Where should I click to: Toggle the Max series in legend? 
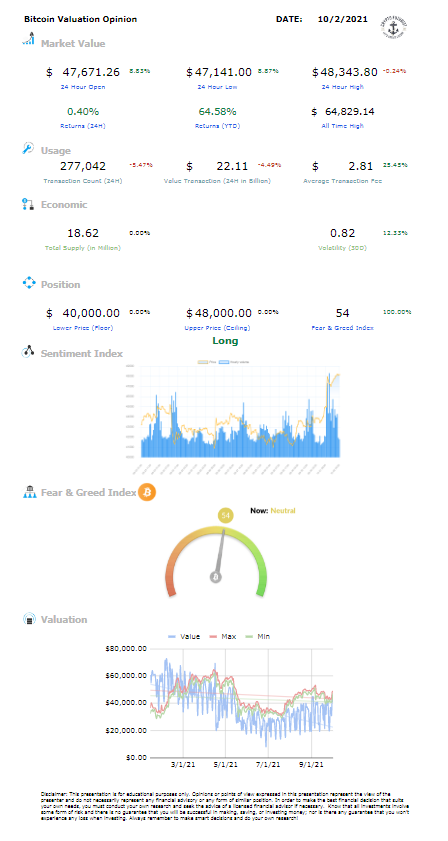[x=223, y=637]
